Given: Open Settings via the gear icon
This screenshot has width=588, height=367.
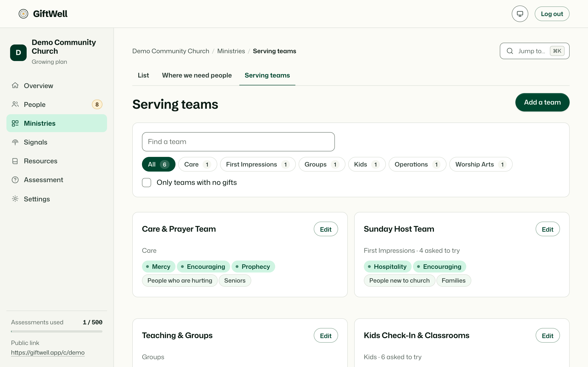Looking at the screenshot, I should (15, 199).
